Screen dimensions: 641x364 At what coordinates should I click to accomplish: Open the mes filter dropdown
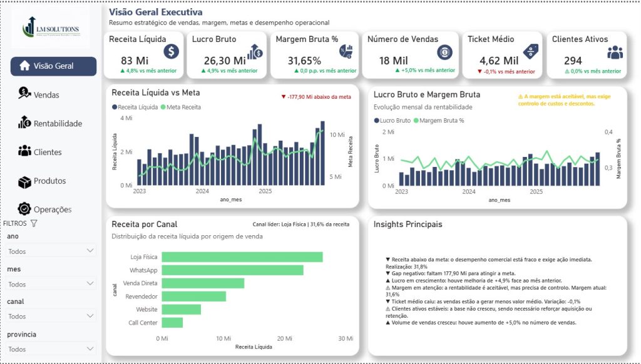(x=51, y=284)
